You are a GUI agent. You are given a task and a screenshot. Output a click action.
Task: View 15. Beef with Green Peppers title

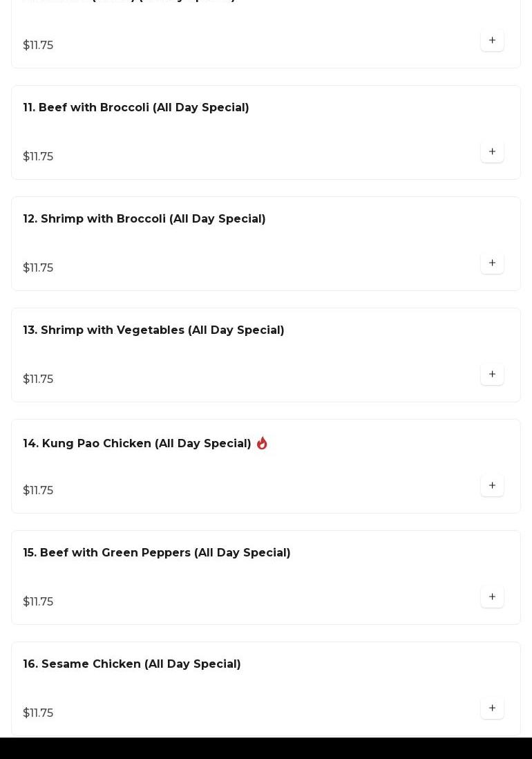[x=157, y=553]
